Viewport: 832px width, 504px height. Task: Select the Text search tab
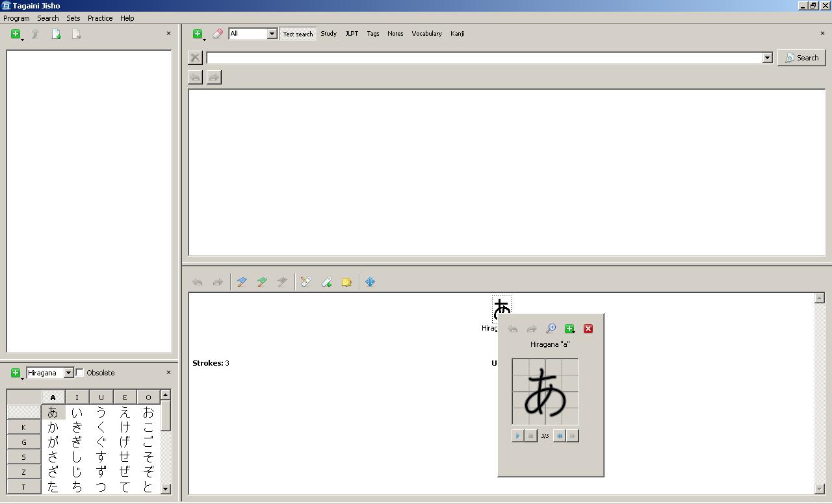click(x=298, y=34)
